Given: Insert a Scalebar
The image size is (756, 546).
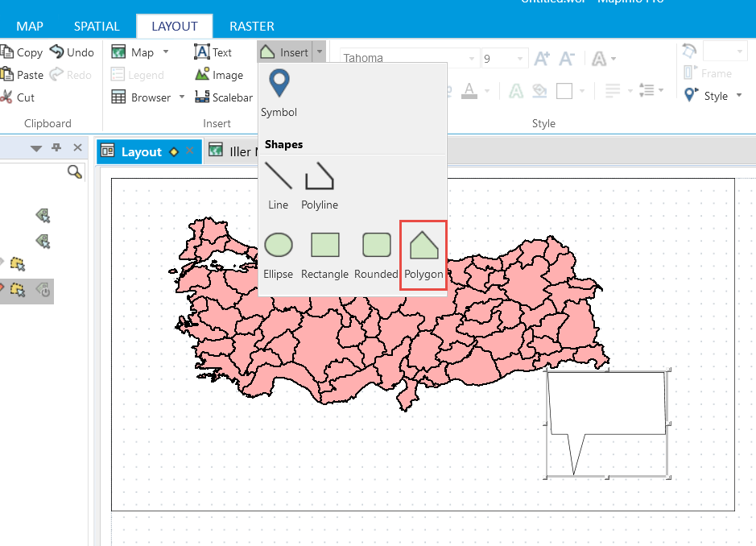Looking at the screenshot, I should [x=223, y=97].
